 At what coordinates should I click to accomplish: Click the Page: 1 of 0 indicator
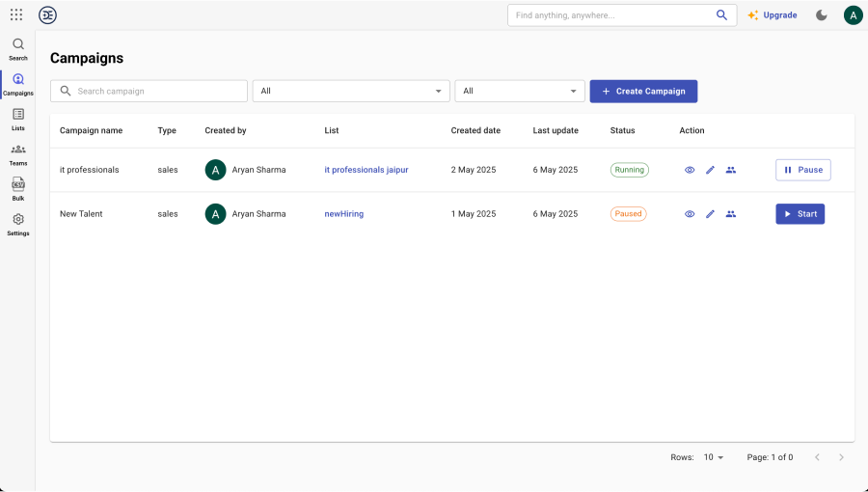[x=770, y=457]
